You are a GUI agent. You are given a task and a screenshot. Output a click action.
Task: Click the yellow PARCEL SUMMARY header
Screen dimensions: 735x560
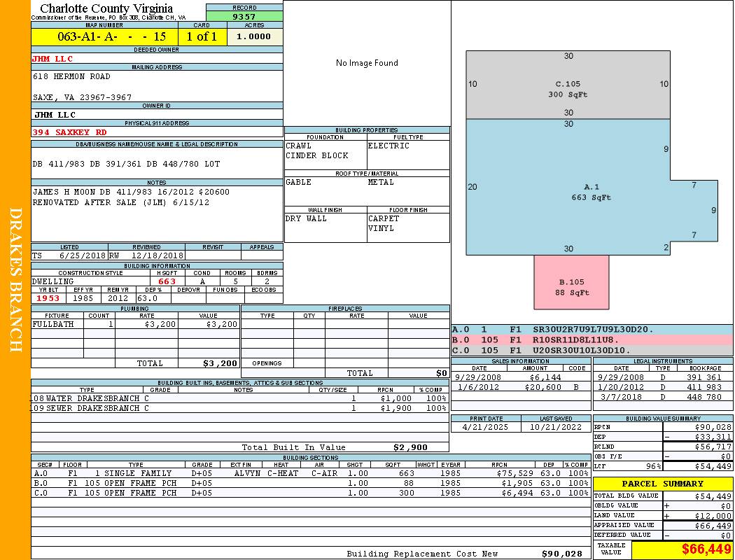tap(662, 484)
